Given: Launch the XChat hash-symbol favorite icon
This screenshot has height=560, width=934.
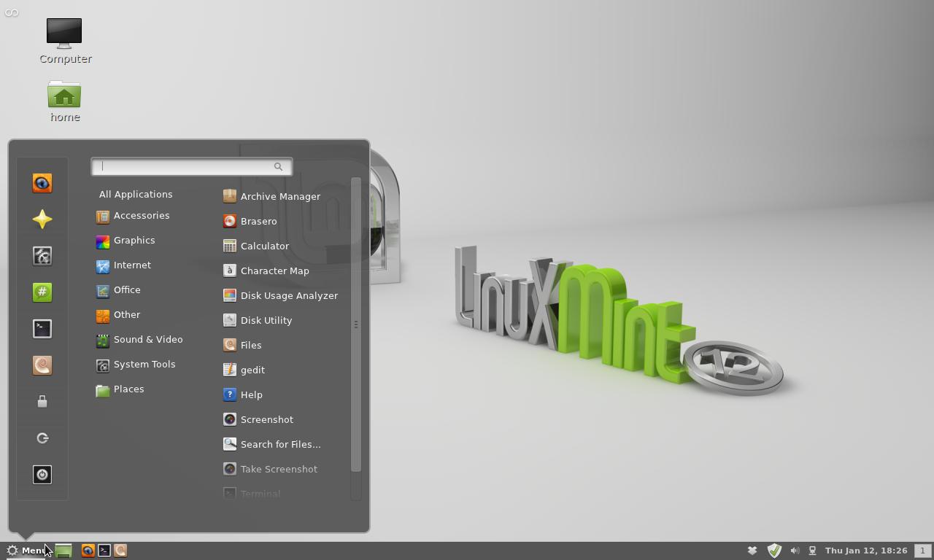Looking at the screenshot, I should (x=42, y=292).
